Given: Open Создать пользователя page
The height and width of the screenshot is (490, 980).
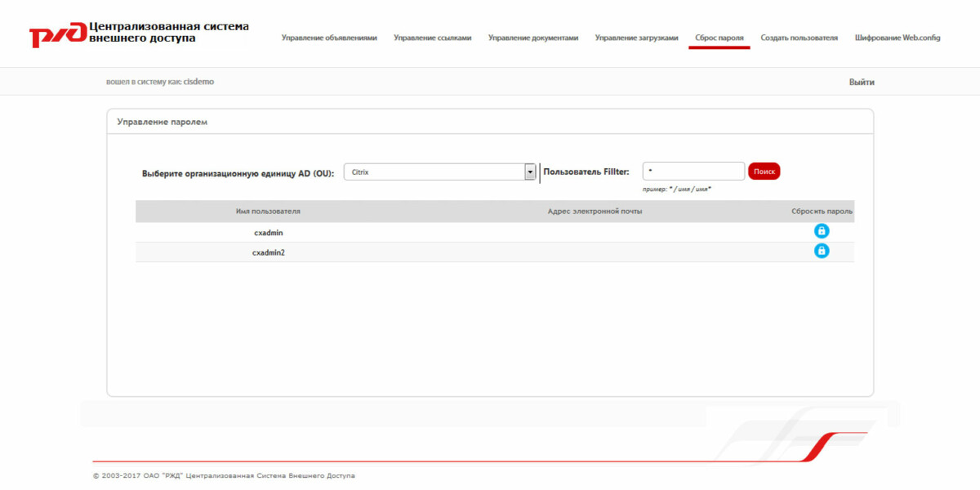Looking at the screenshot, I should 798,38.
